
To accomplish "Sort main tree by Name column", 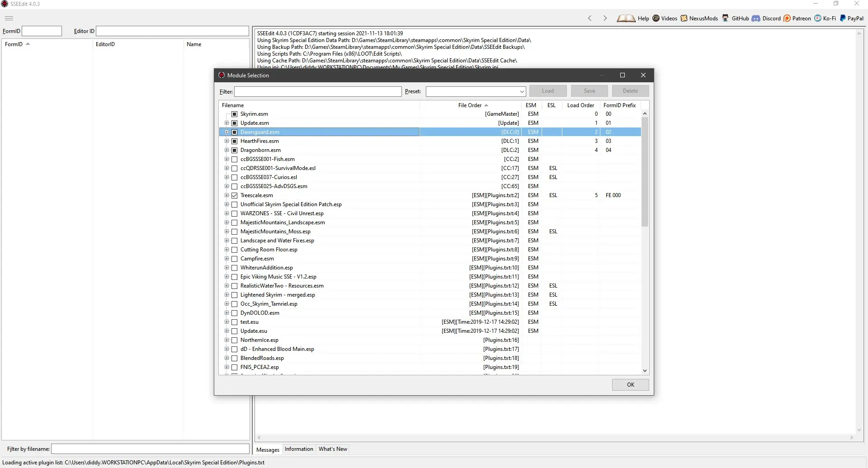I will click(x=216, y=44).
